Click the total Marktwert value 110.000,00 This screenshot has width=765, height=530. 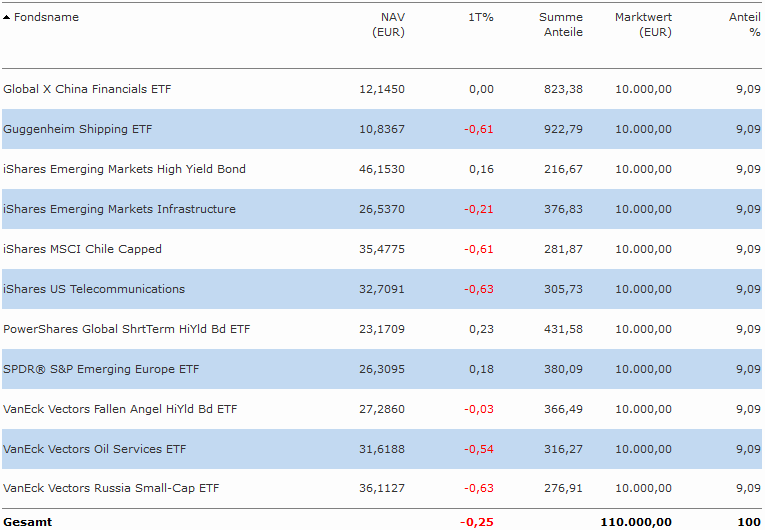tap(636, 521)
